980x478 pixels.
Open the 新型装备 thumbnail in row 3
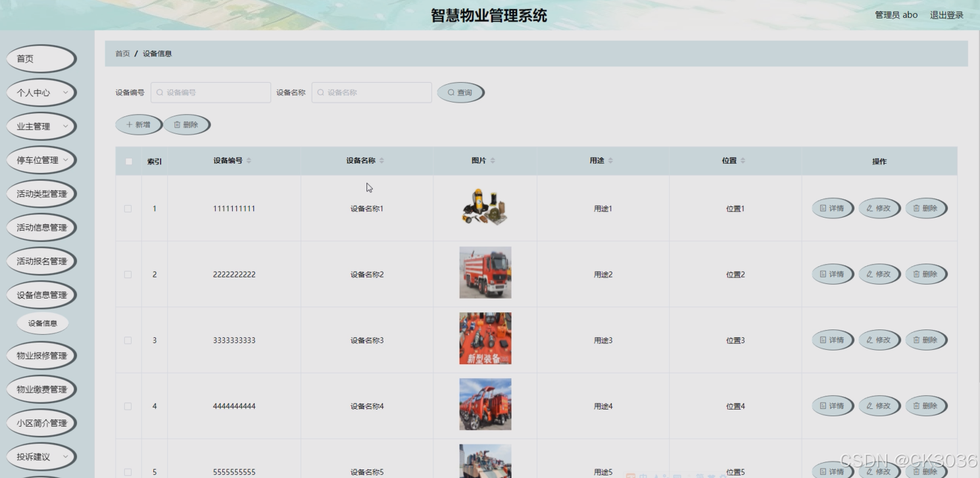[485, 339]
